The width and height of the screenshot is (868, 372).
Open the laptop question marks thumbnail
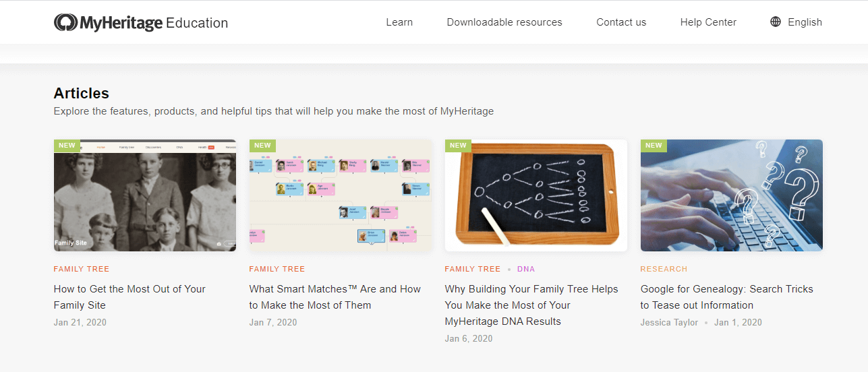pos(732,195)
